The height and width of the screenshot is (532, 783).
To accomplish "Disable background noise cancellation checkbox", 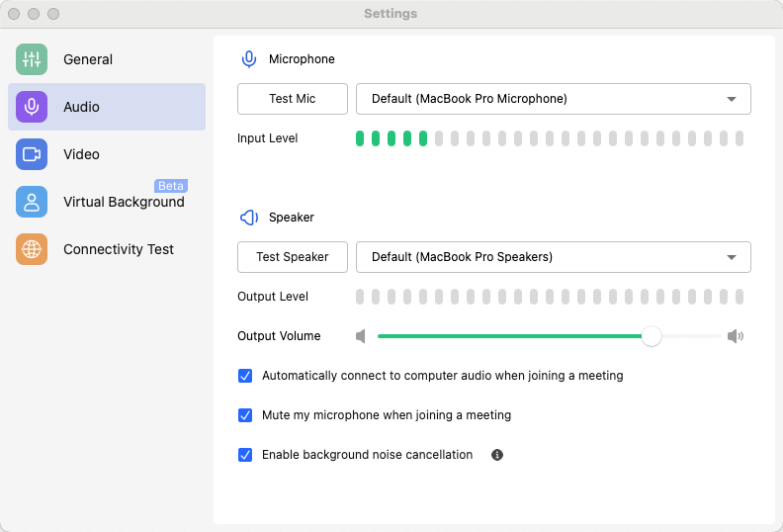I will (x=246, y=455).
